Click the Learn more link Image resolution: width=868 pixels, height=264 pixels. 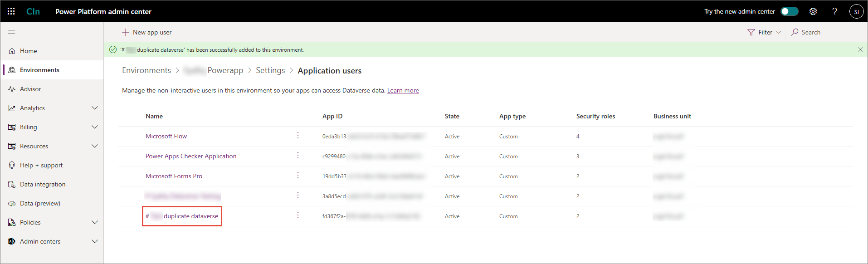tap(403, 90)
